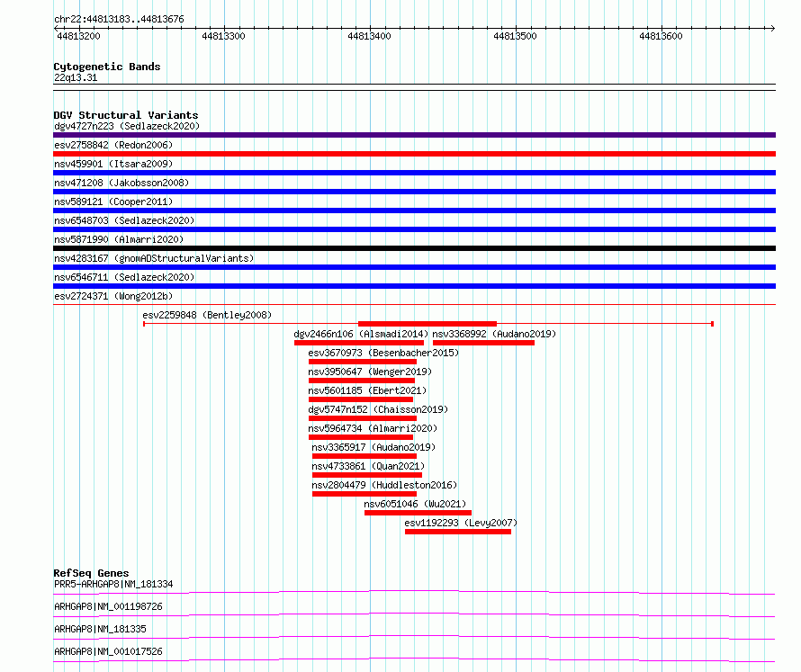The height and width of the screenshot is (672, 801).
Task: Open nsv3365917 (Audano2019) label
Action: click(x=373, y=447)
